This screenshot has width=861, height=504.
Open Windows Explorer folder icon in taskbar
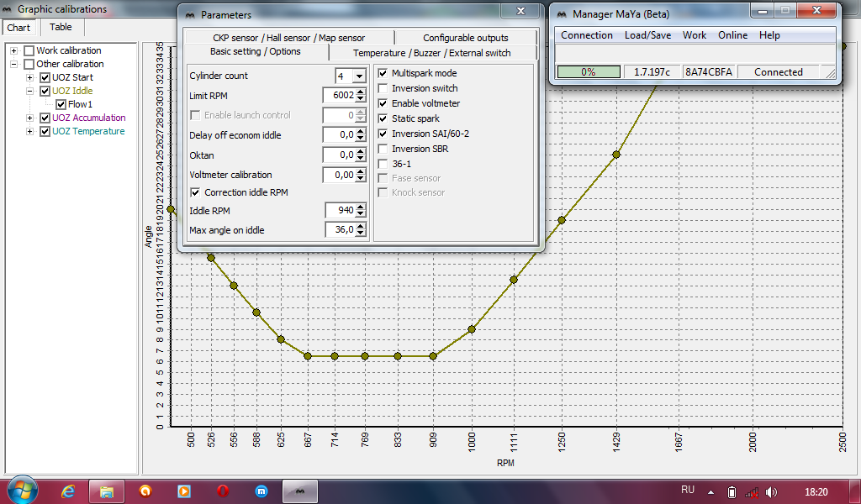pyautogui.click(x=107, y=491)
